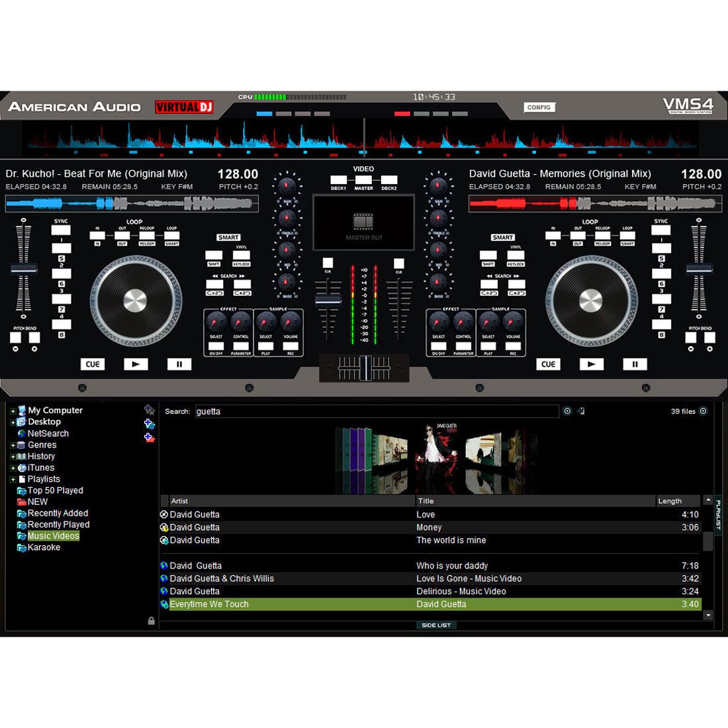Pause the right deck playback
The width and height of the screenshot is (728, 728).
pyautogui.click(x=634, y=364)
